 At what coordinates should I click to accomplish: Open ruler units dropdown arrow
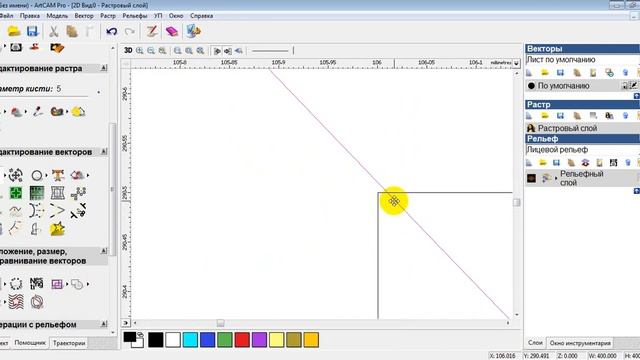coord(516,63)
